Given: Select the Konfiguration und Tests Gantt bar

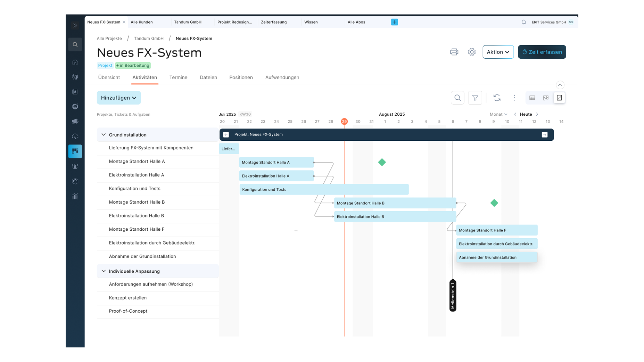Looking at the screenshot, I should click(324, 190).
